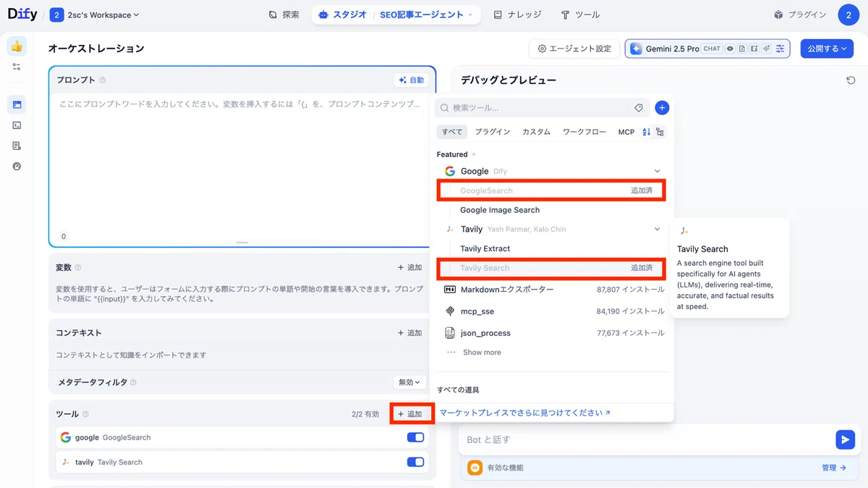Collapse the Google tool group chevron
The height and width of the screenshot is (488, 868).
coord(658,172)
